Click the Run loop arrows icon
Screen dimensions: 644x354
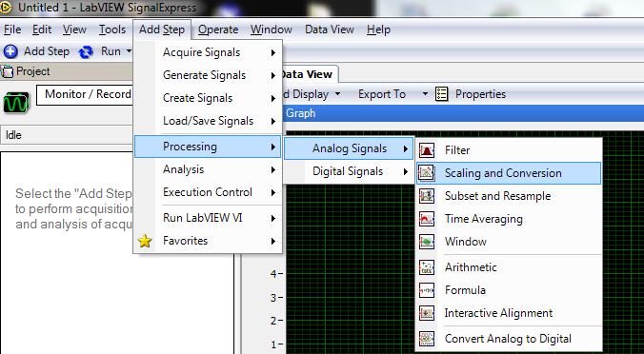86,52
